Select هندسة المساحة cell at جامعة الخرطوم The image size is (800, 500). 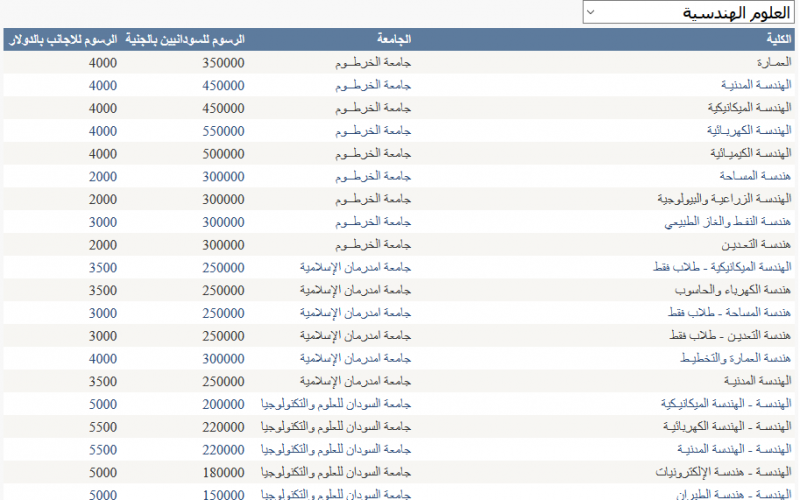755,176
